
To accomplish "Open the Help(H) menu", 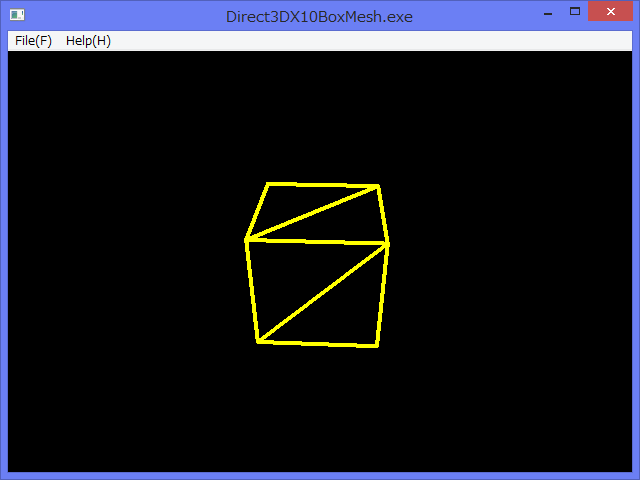I will pyautogui.click(x=88, y=41).
